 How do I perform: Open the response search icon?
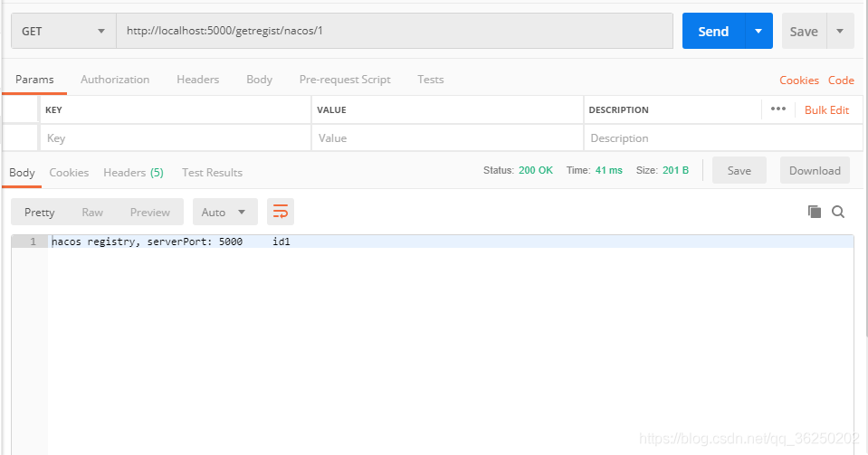[x=838, y=212]
